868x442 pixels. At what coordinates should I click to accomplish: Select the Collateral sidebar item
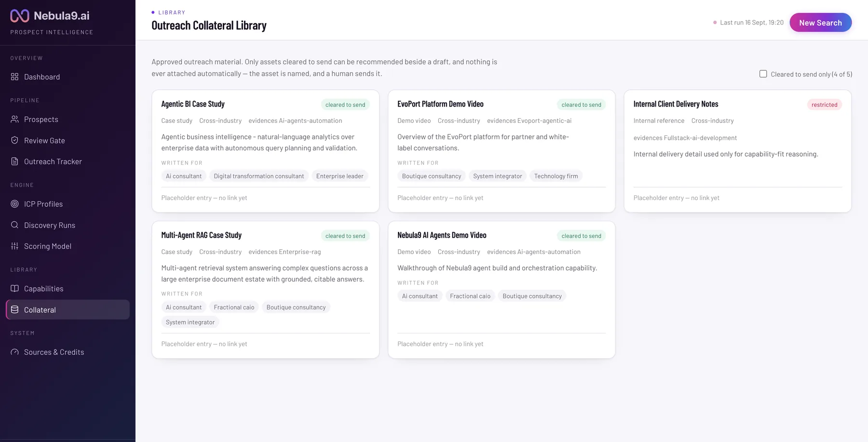[x=68, y=309]
